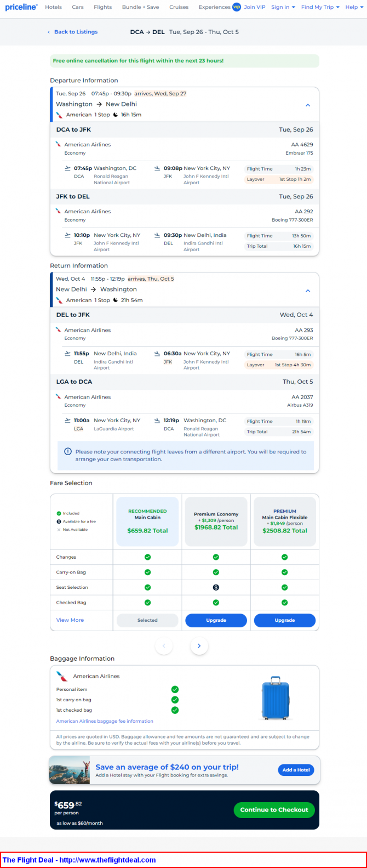This screenshot has width=367, height=868.
Task: Click the departing plane icon at 11:00a
Action: point(68,421)
